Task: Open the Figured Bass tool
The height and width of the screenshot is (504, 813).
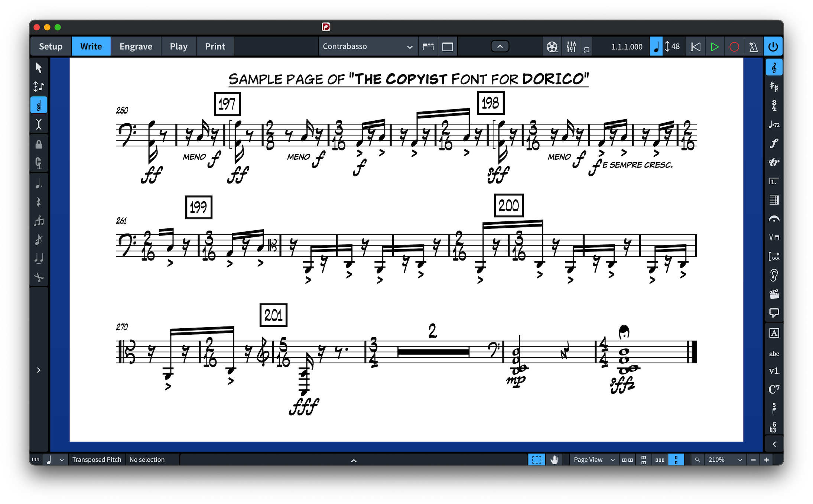Action: 774,427
